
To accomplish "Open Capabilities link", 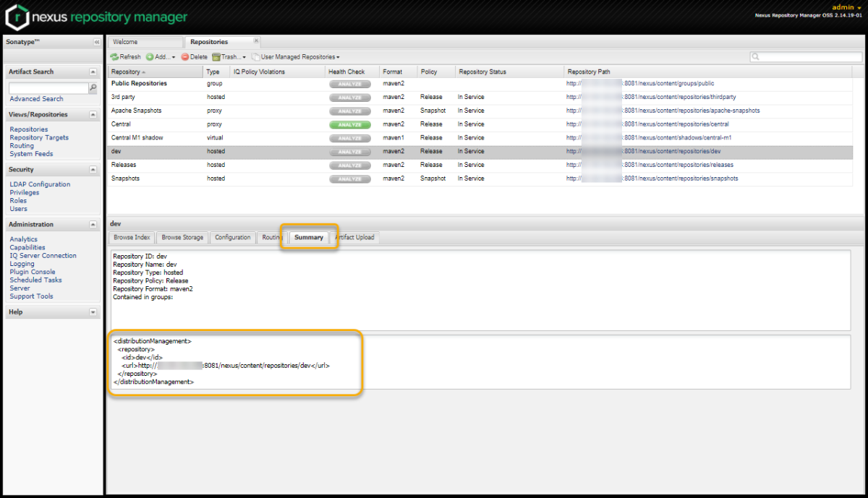I will coord(27,247).
